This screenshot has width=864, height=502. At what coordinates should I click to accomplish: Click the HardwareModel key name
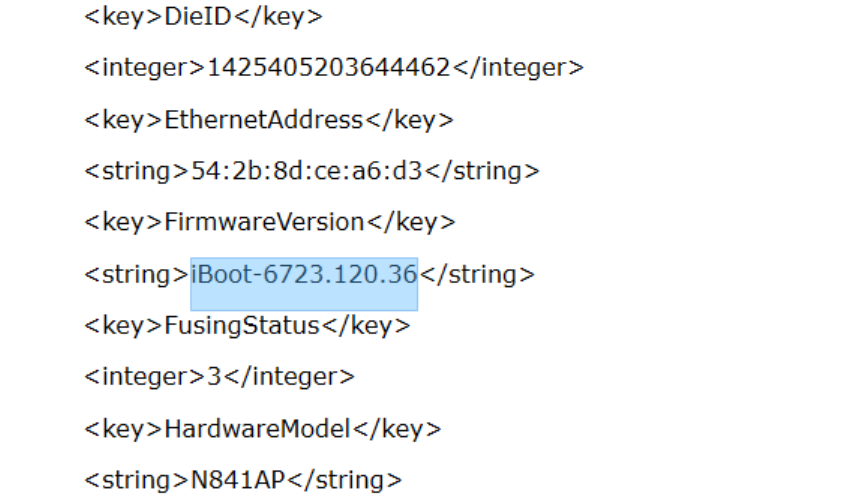pyautogui.click(x=256, y=429)
